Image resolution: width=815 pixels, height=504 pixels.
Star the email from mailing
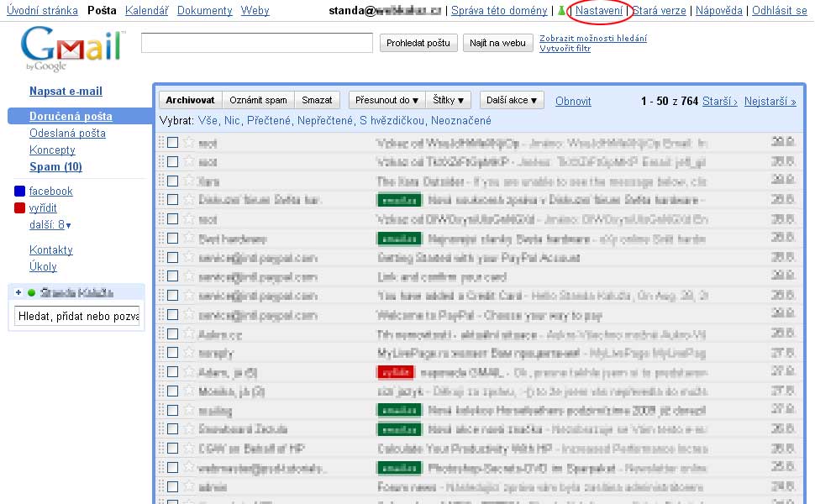(x=189, y=410)
